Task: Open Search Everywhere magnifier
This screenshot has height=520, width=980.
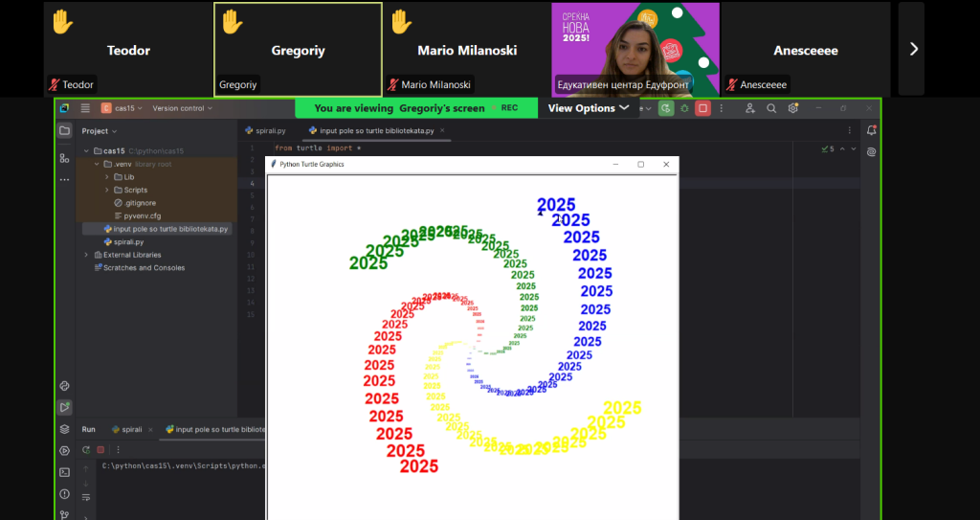Action: click(771, 108)
